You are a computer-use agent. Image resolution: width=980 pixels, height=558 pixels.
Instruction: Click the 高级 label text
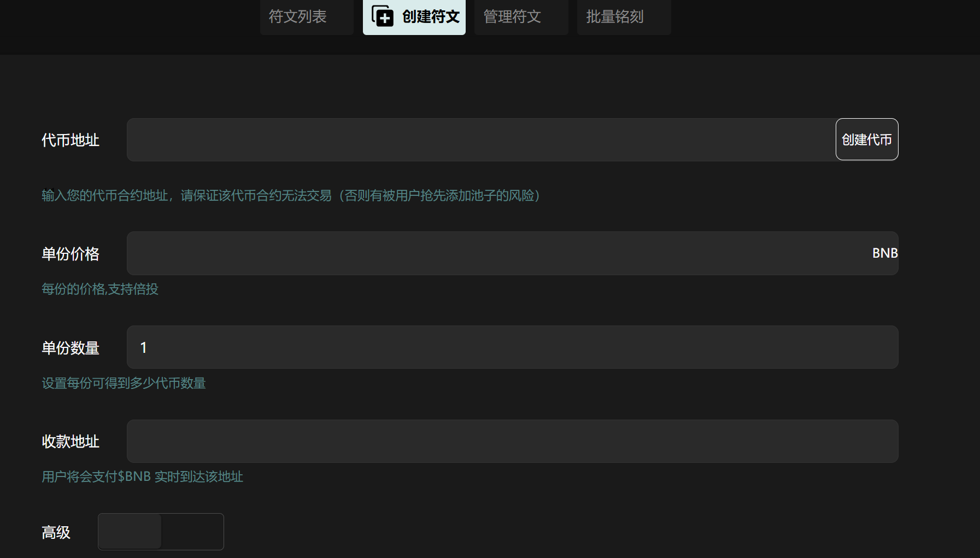pos(56,532)
